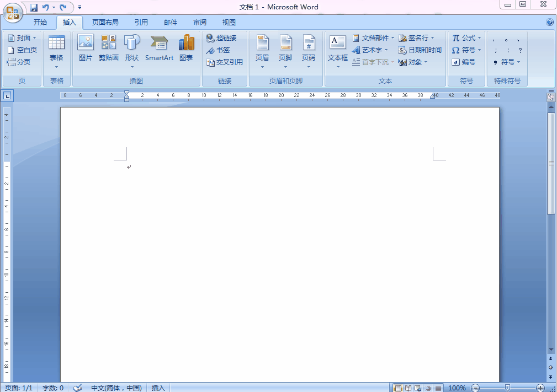The image size is (557, 392).
Task: Click the Select Browse Object circle button
Action: [550, 368]
